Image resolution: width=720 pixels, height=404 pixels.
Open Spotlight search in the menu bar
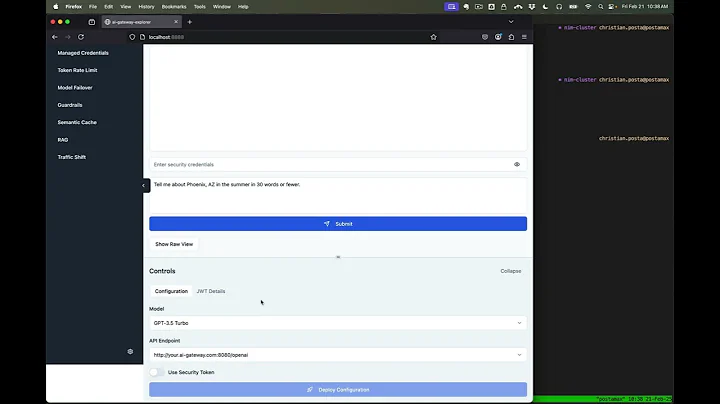click(x=601, y=7)
